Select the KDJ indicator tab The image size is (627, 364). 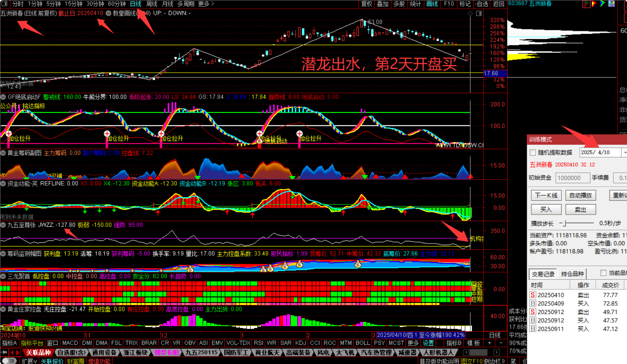pos(301,343)
